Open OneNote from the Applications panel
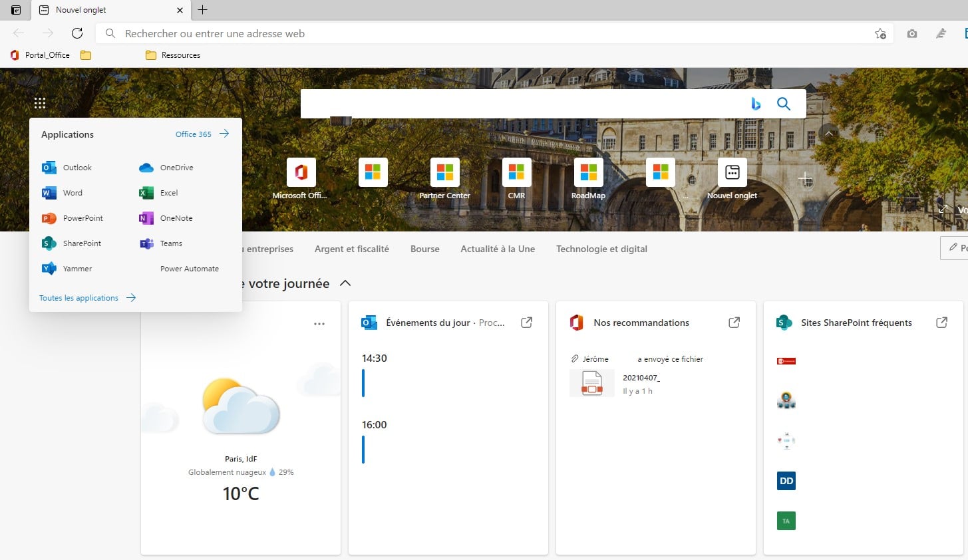968x560 pixels. point(166,218)
